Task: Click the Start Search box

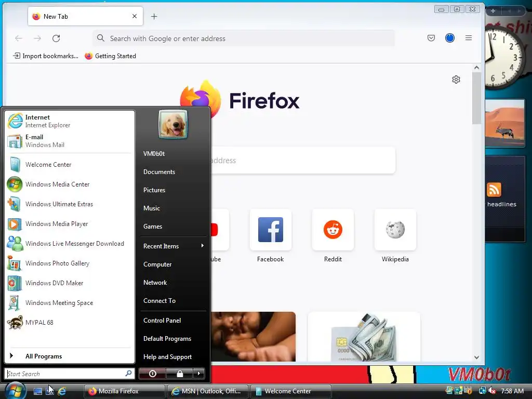Action: click(x=69, y=374)
